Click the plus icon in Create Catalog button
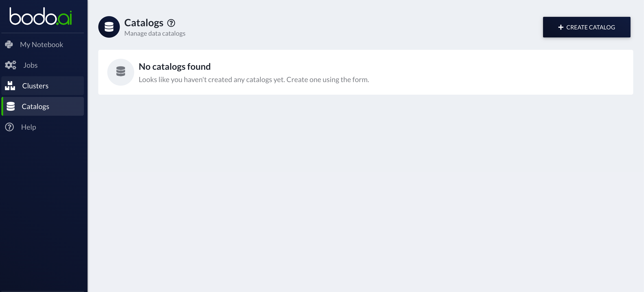This screenshot has height=292, width=644. pyautogui.click(x=561, y=27)
